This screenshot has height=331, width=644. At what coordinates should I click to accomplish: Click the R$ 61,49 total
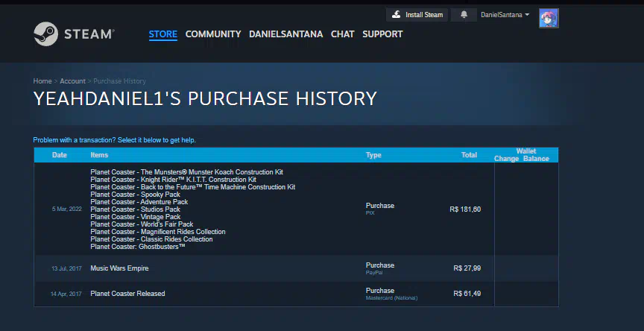click(467, 294)
